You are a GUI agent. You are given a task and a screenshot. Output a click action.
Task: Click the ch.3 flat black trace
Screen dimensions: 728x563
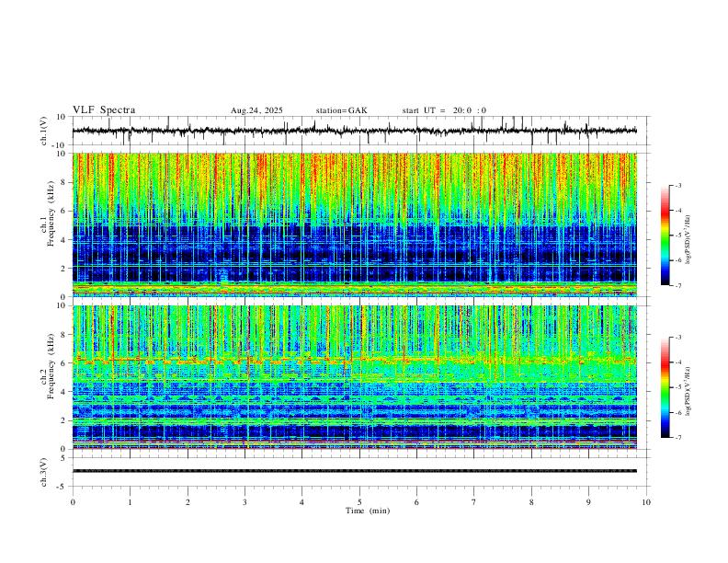coord(355,471)
